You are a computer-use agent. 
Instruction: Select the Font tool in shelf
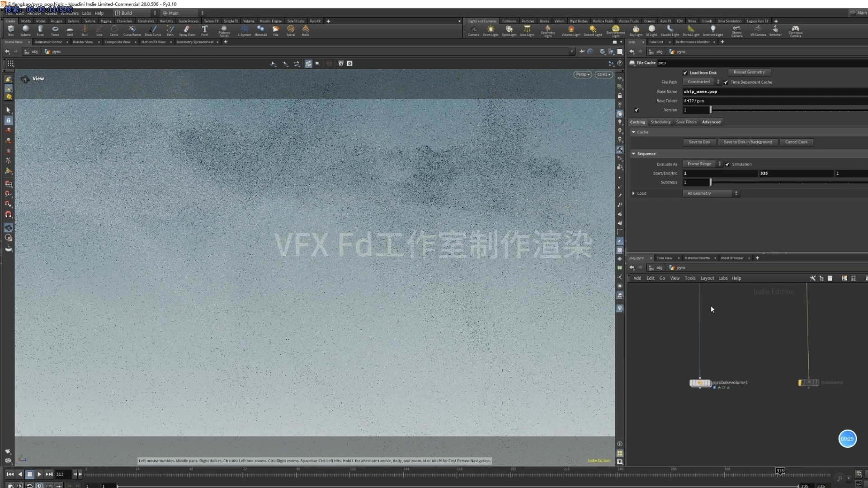pyautogui.click(x=204, y=30)
